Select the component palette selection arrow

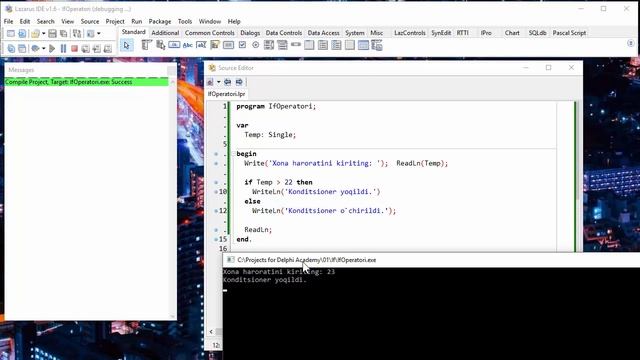click(x=127, y=45)
